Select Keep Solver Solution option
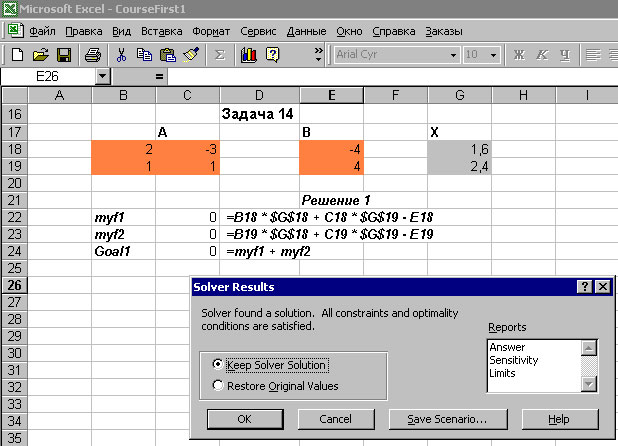The height and width of the screenshot is (446, 618). click(219, 365)
